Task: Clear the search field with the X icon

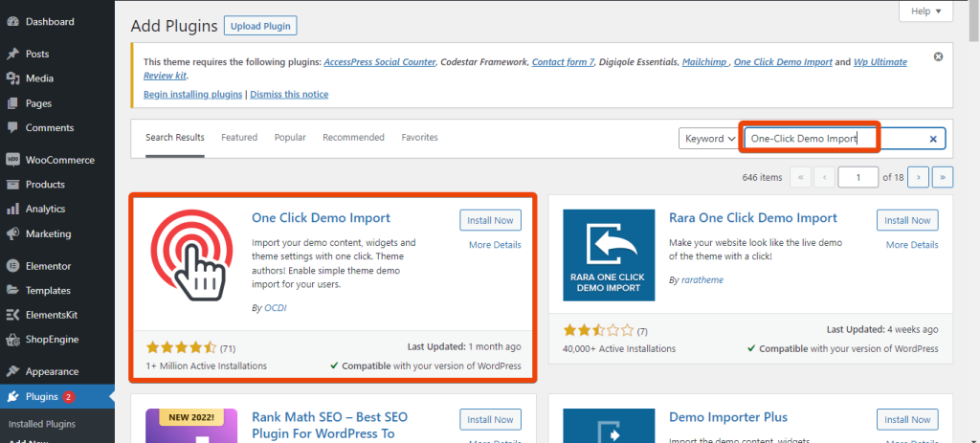Action: 933,139
